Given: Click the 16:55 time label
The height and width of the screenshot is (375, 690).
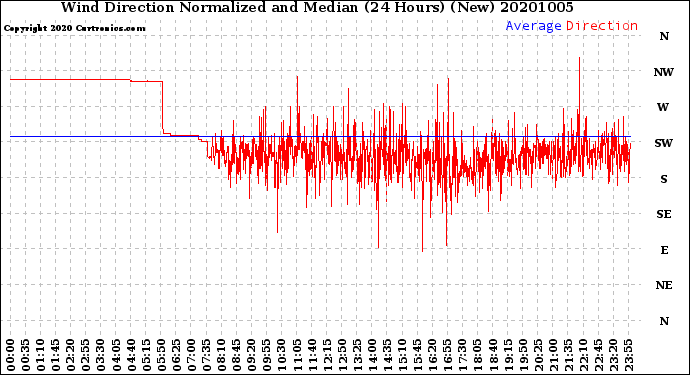Looking at the screenshot, I should [x=448, y=355].
